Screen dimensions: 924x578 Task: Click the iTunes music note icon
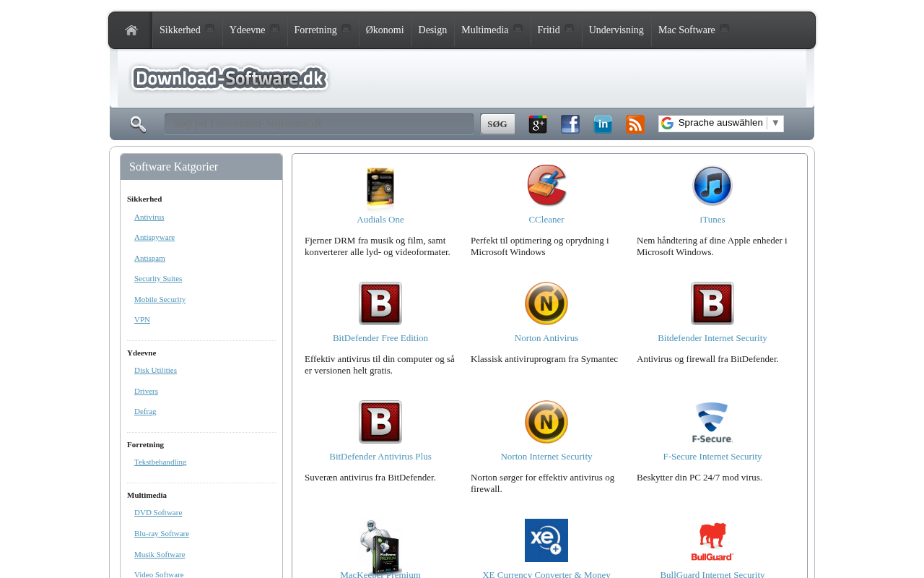point(712,186)
